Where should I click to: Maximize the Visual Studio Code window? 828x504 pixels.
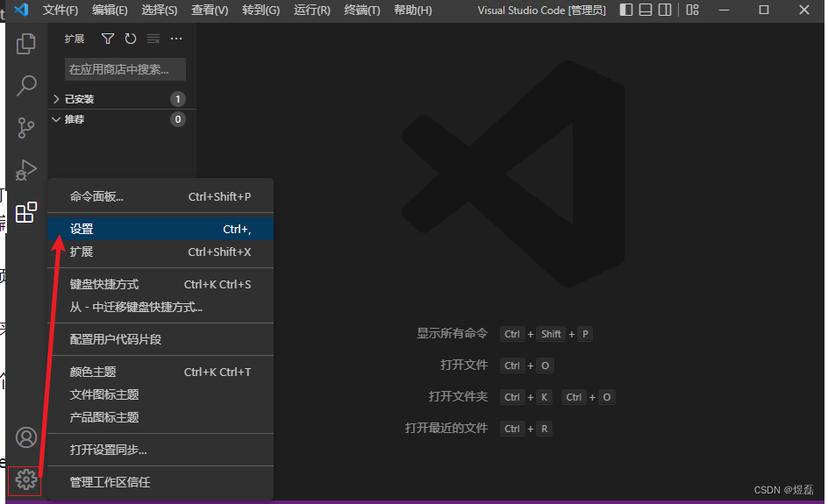point(764,10)
